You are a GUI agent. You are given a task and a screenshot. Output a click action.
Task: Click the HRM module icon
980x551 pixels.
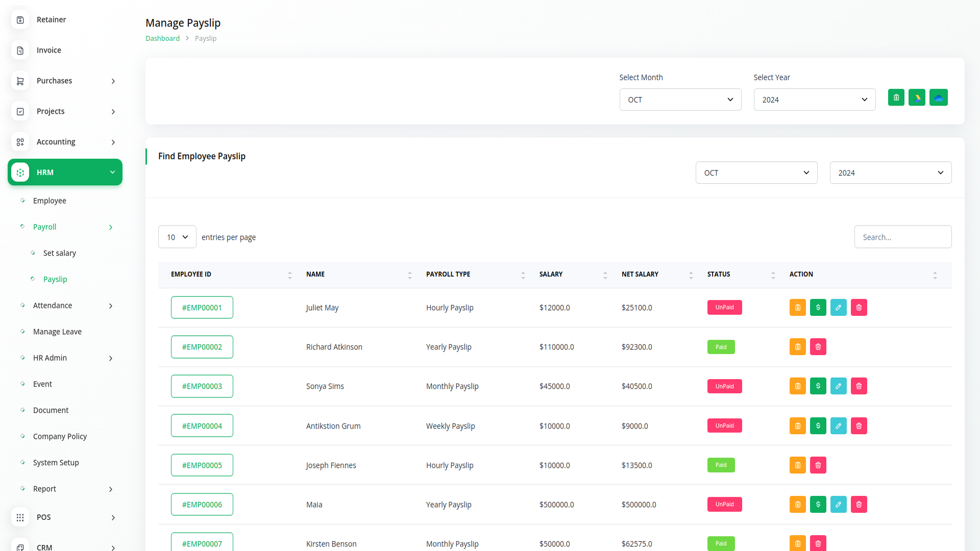point(20,172)
